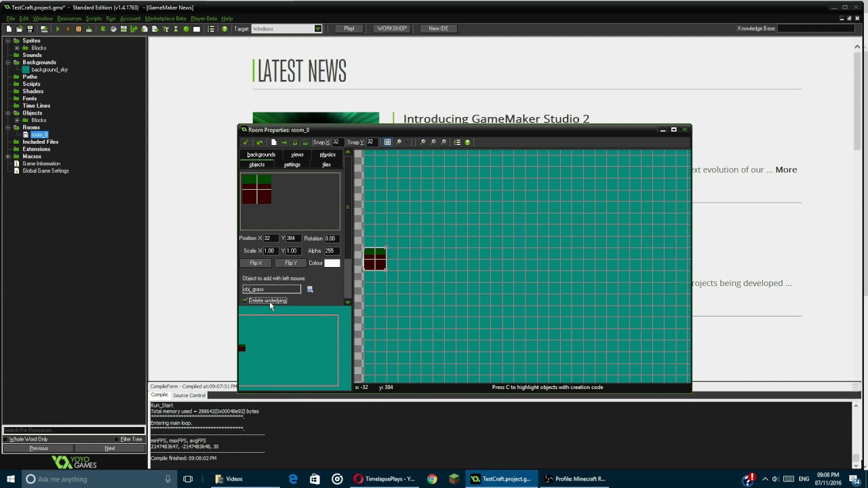Click Previous search button
This screenshot has height=488, width=868.
pyautogui.click(x=39, y=448)
